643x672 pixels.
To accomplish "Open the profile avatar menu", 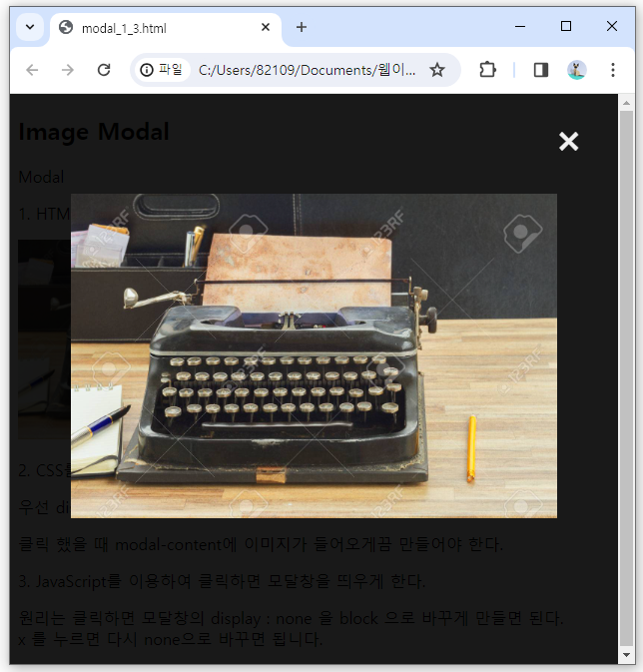I will 576,70.
